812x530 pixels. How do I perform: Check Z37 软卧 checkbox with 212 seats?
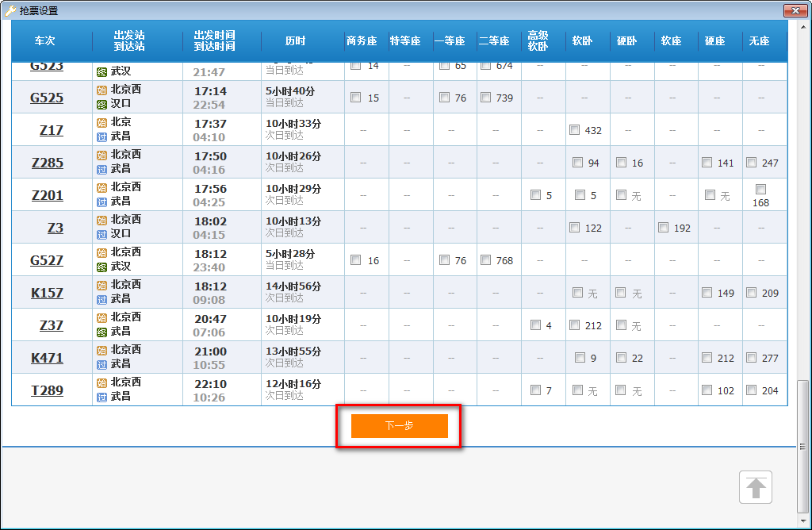tap(574, 325)
